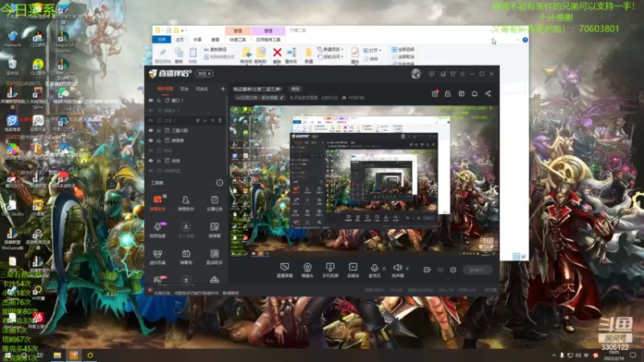Screen dimensions: 644x362
Task: Add 手机投屏 phone casting source
Action: (330, 270)
